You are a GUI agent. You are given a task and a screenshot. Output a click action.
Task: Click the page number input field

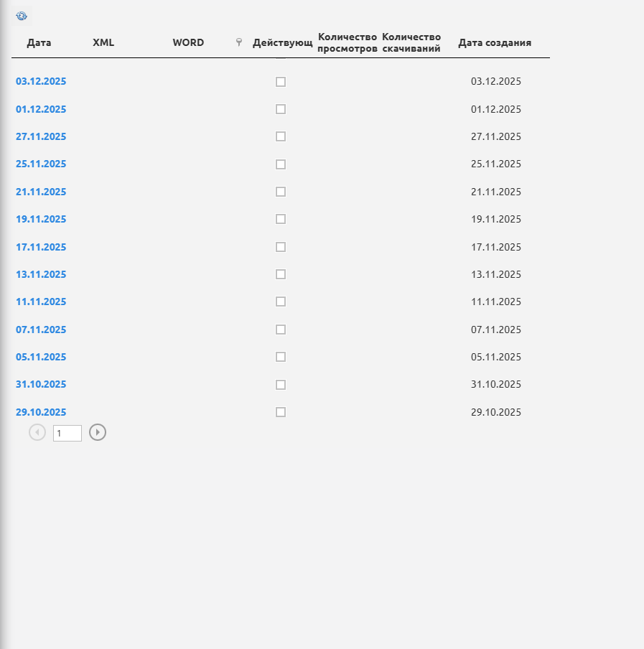(x=67, y=434)
